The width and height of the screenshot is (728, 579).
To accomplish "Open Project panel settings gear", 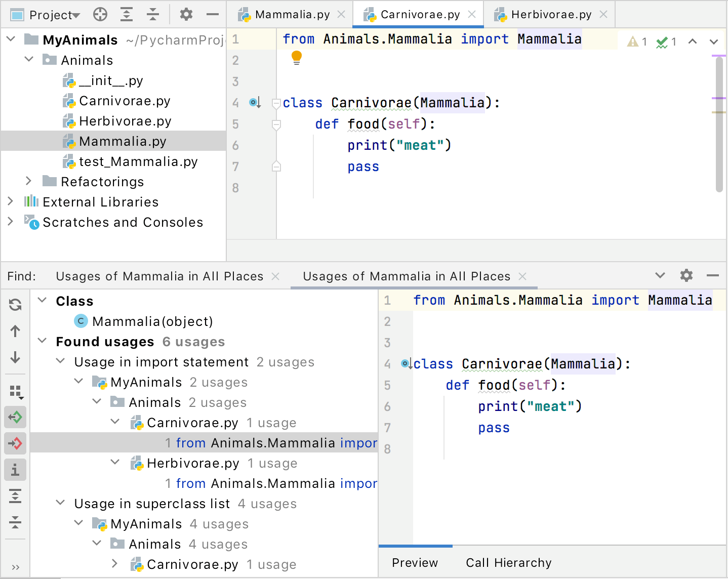I will click(186, 14).
